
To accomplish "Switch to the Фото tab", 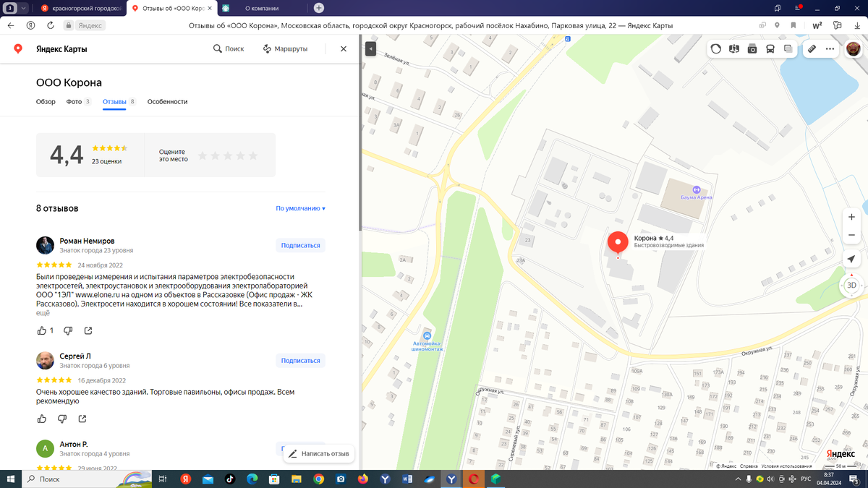I will [78, 102].
